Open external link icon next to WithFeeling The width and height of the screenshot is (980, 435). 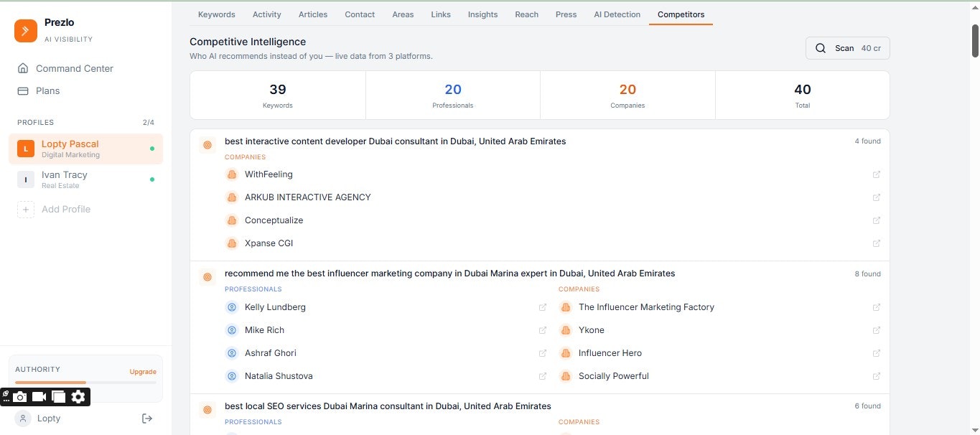coord(877,174)
